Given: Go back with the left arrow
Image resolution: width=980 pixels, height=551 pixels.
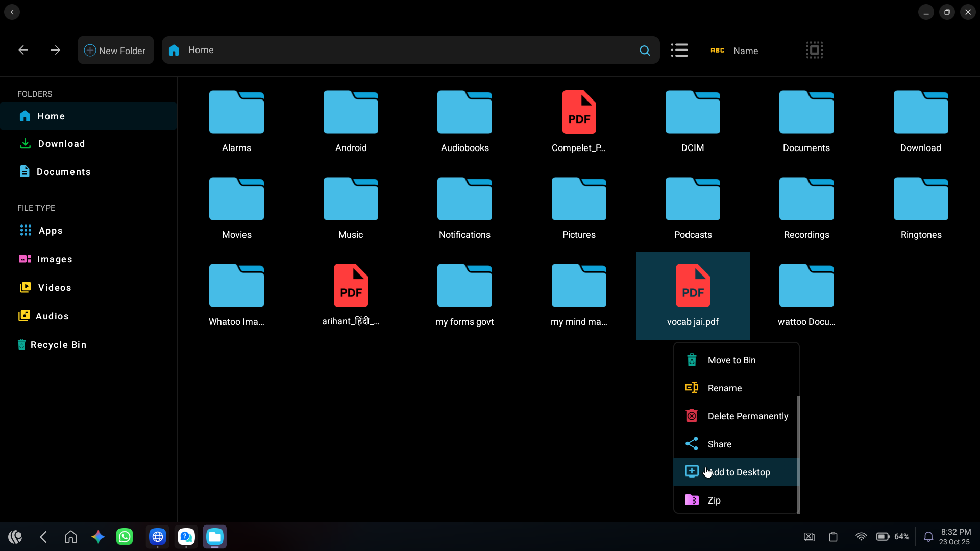Looking at the screenshot, I should [x=23, y=50].
